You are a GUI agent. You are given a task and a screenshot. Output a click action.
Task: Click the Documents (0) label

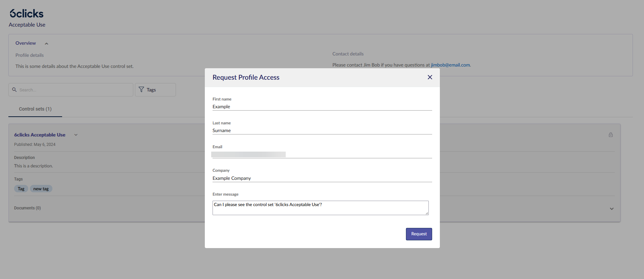pyautogui.click(x=28, y=208)
